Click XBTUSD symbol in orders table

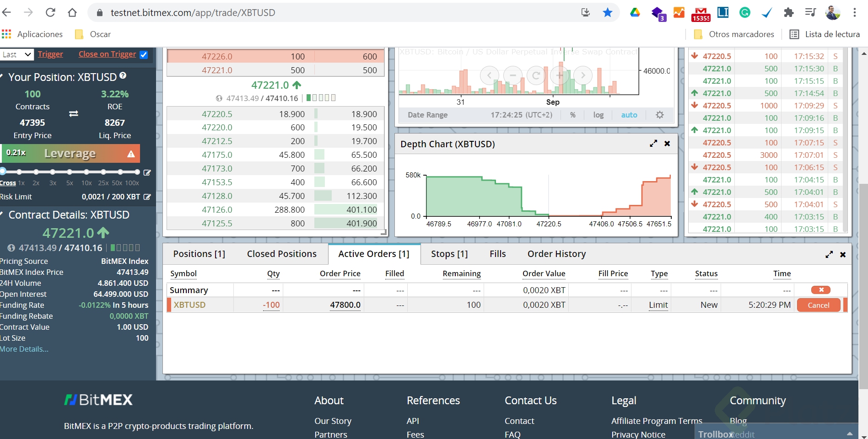click(189, 305)
